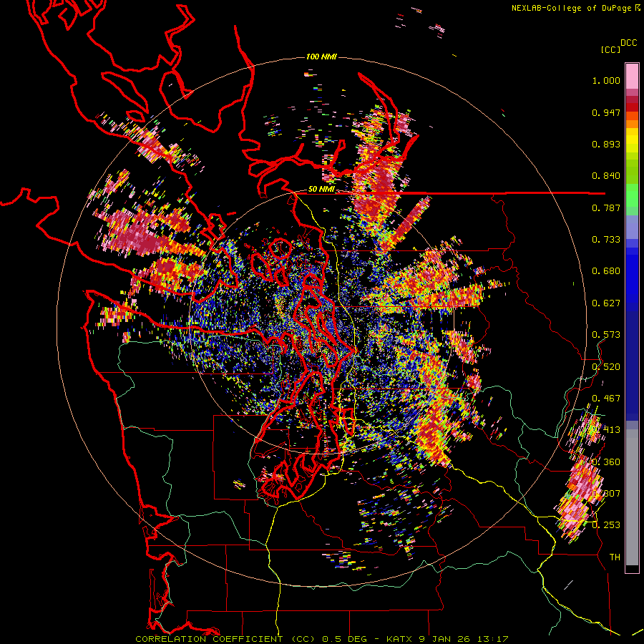The height and width of the screenshot is (644, 644).
Task: Select the 0.573 scale value
Action: (606, 335)
